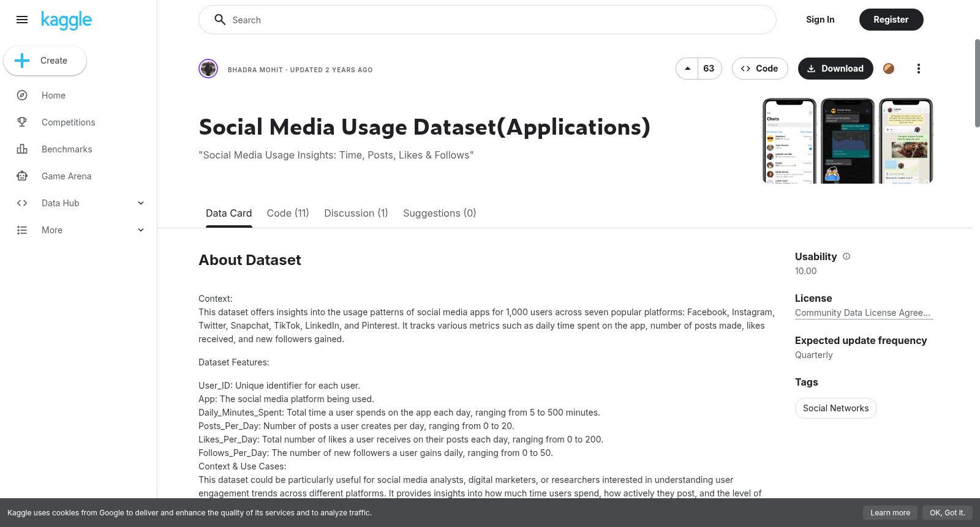Open Bhadra Mohit's profile avatar
This screenshot has height=527, width=980.
pyautogui.click(x=208, y=69)
